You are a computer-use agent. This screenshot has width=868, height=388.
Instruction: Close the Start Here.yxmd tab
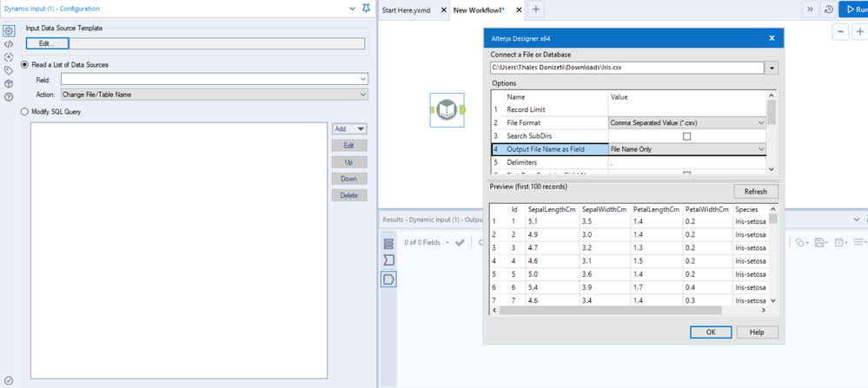click(x=443, y=10)
